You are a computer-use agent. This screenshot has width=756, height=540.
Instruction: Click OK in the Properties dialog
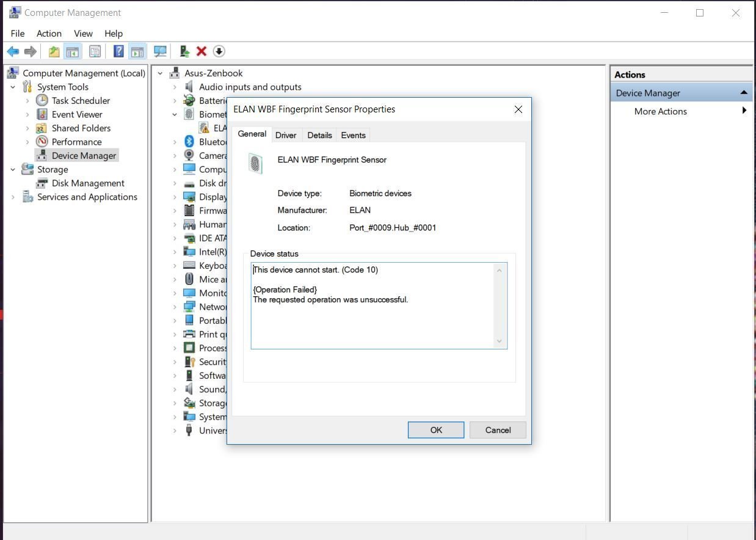(436, 430)
